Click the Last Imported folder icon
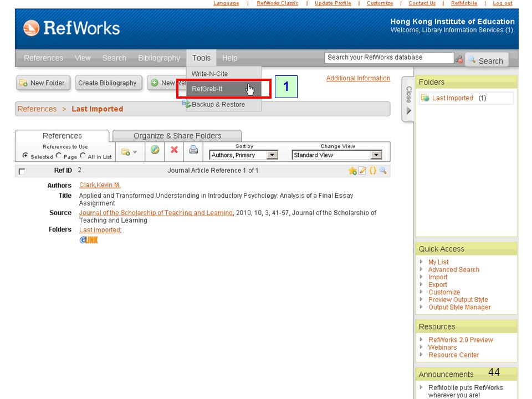Screen dimensions: 532x399 click(x=425, y=98)
